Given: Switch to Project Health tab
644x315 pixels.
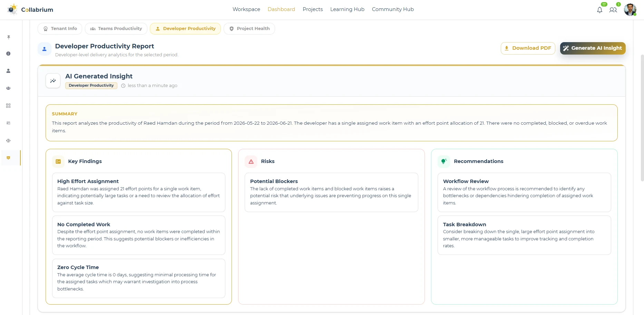Looking at the screenshot, I should (x=250, y=29).
